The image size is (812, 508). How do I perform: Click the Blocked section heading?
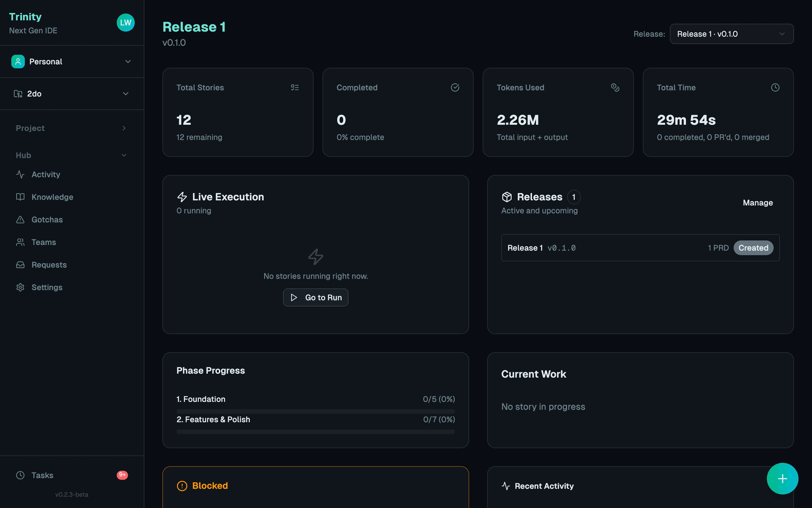click(210, 486)
